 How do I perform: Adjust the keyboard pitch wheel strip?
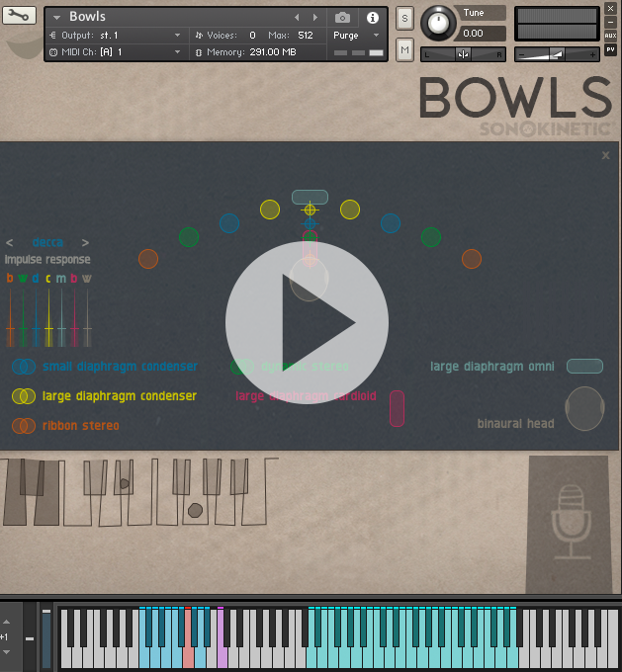click(46, 637)
